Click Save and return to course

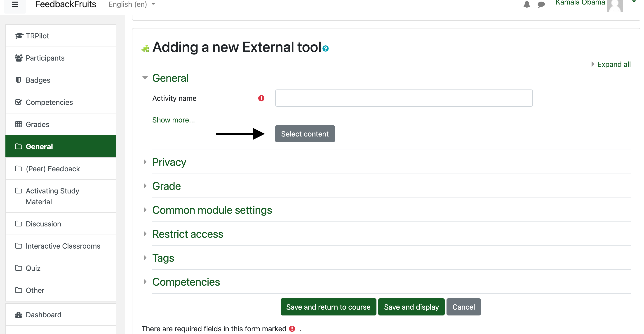point(328,307)
